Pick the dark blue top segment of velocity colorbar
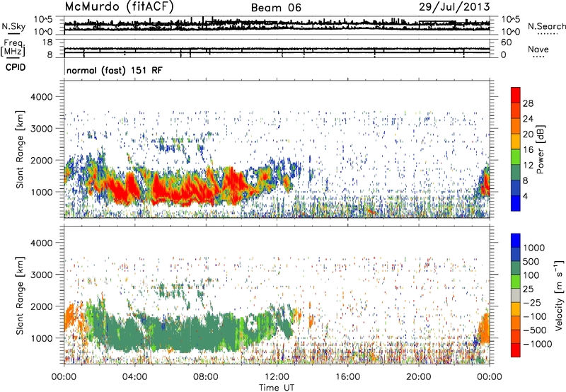Viewport: 566px width, 392px height. tap(516, 241)
